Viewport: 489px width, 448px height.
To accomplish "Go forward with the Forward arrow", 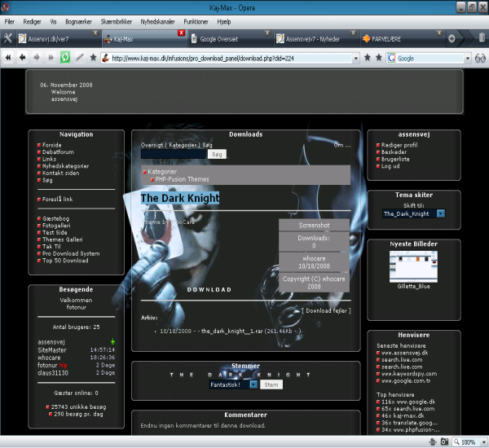I will 37,57.
